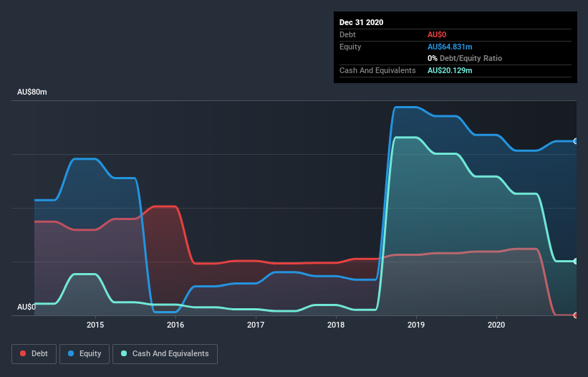The height and width of the screenshot is (377, 588).
Task: Toggle the Debt series legend button
Action: [x=34, y=354]
